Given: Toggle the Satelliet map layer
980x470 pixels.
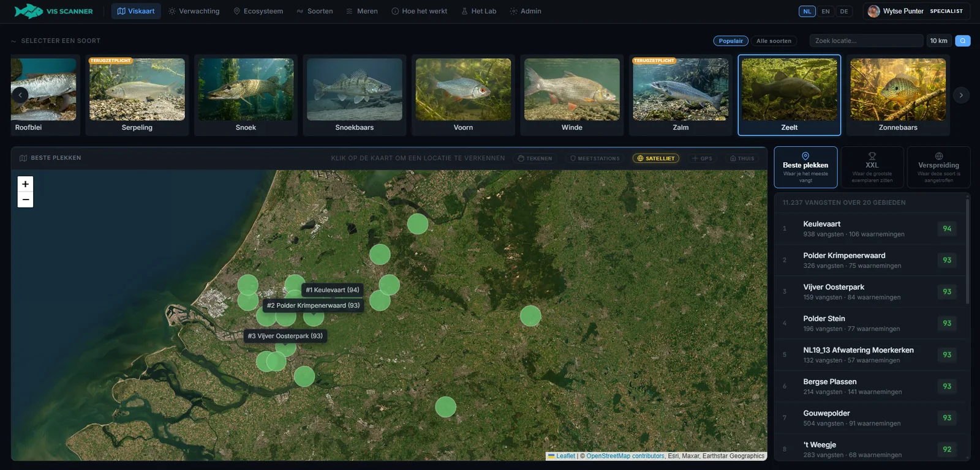Looking at the screenshot, I should point(656,158).
